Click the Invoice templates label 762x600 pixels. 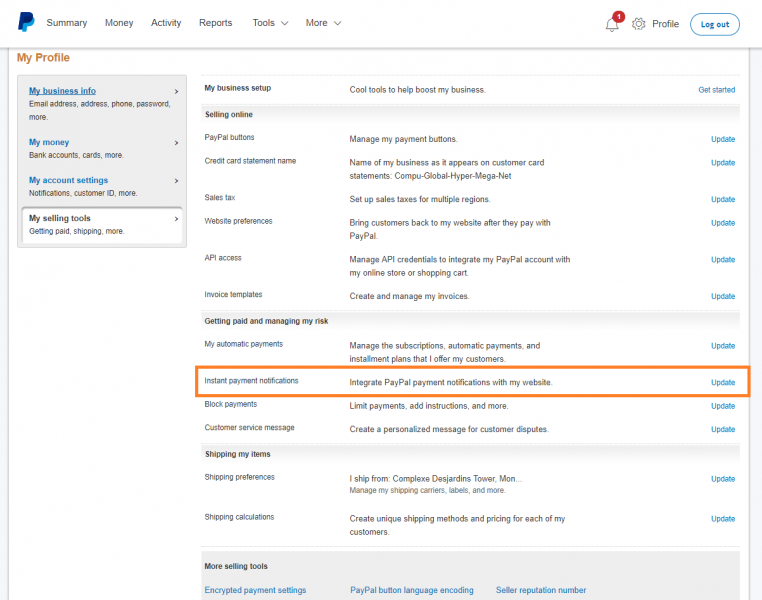[x=233, y=294]
